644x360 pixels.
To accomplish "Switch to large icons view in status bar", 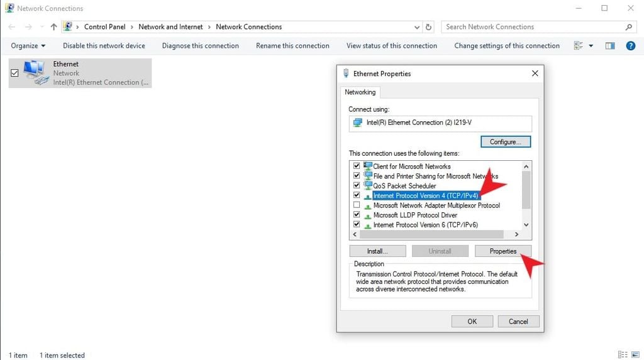I will click(x=635, y=355).
